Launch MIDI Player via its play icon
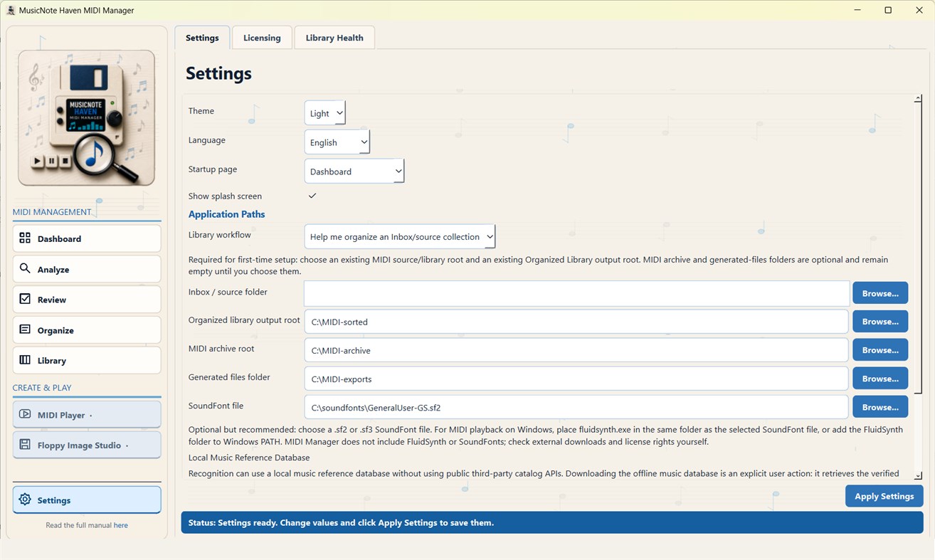Screen dimensions: 935x560 tap(25, 414)
